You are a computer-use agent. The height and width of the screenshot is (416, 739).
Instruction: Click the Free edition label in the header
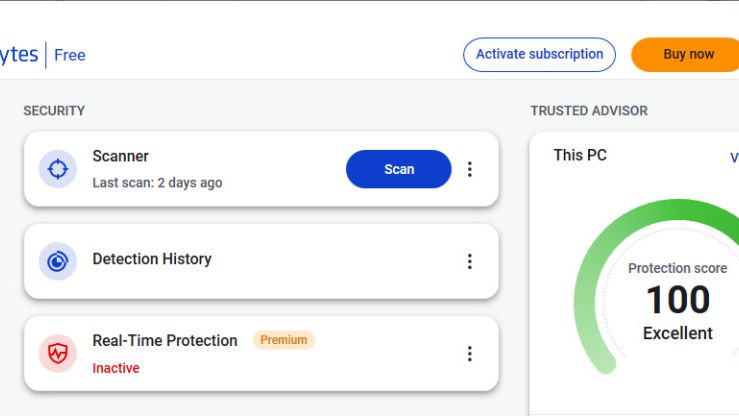tap(70, 55)
